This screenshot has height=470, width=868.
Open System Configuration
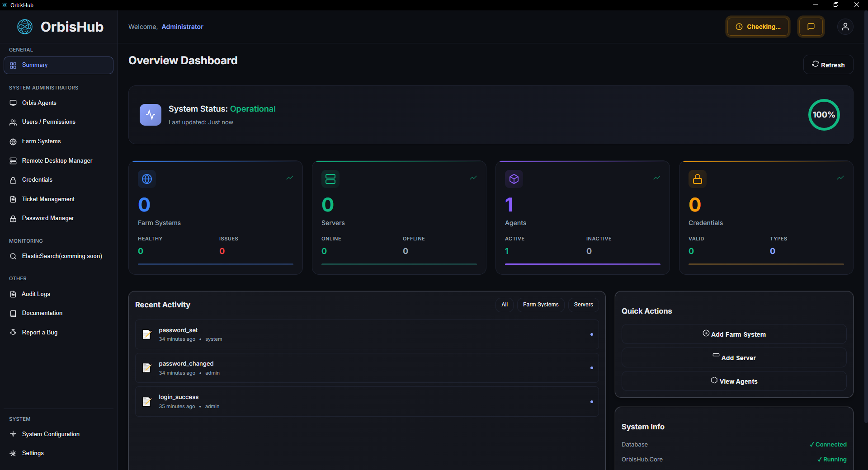coord(50,434)
